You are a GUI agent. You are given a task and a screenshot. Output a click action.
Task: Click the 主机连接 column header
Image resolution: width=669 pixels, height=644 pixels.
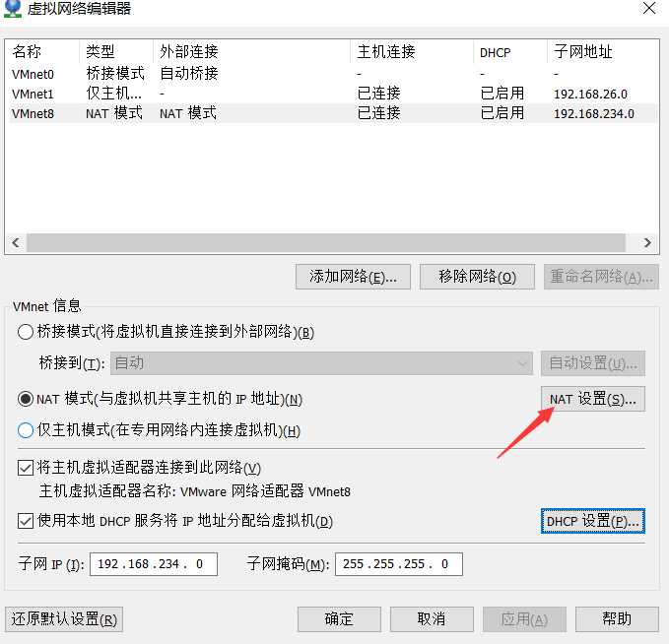pyautogui.click(x=412, y=51)
